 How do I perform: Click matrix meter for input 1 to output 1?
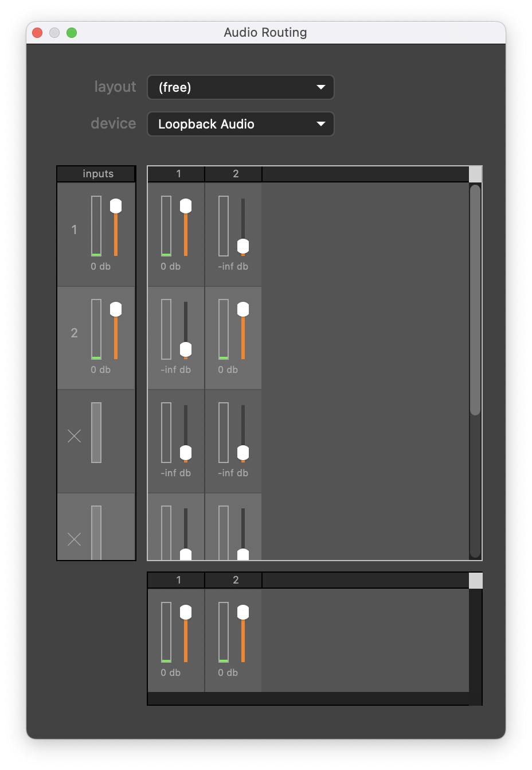[x=166, y=226]
